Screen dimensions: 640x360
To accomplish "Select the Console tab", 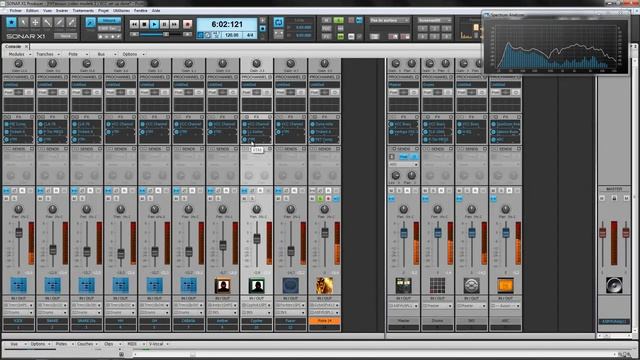I will tap(13, 47).
